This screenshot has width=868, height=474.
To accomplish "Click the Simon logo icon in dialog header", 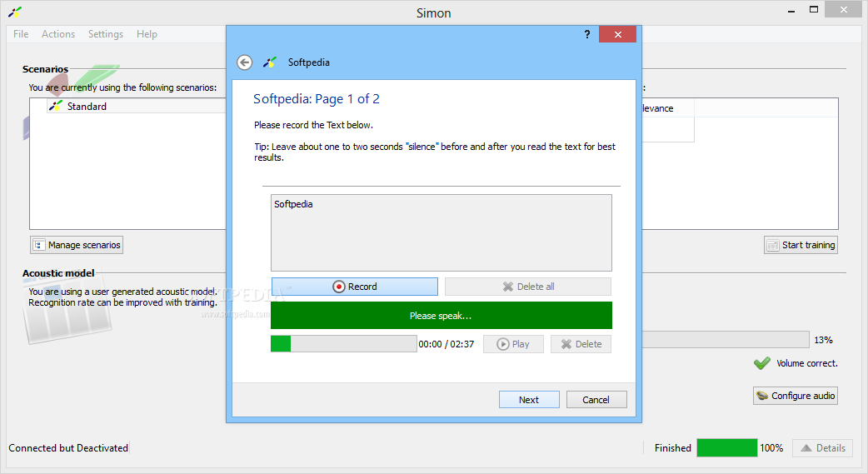I will click(270, 62).
